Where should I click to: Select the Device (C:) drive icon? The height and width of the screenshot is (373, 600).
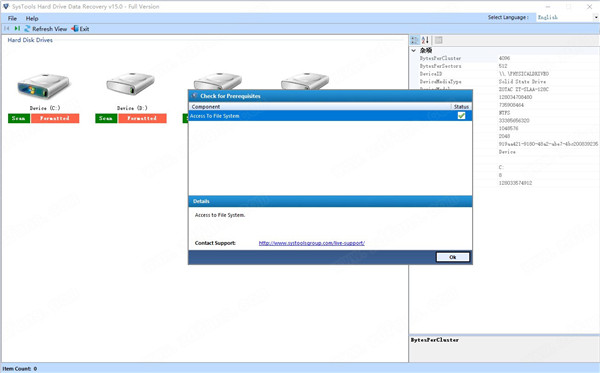click(x=44, y=86)
